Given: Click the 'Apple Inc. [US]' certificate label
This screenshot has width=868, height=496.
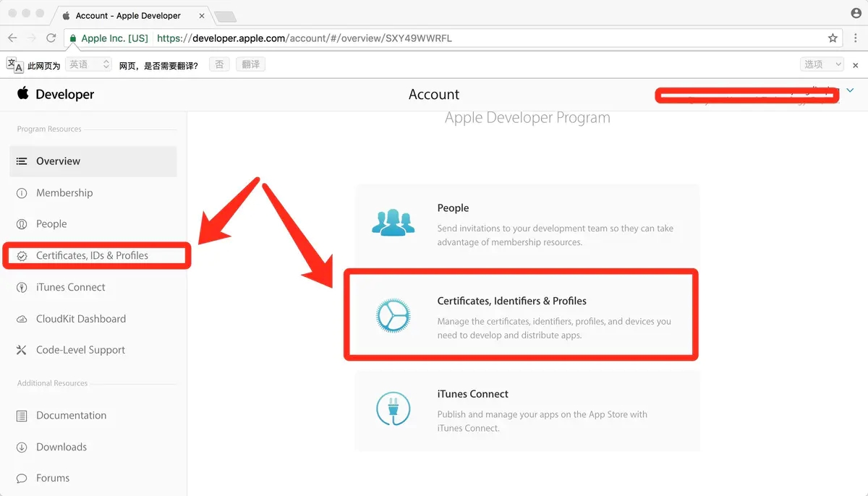Looking at the screenshot, I should [114, 38].
